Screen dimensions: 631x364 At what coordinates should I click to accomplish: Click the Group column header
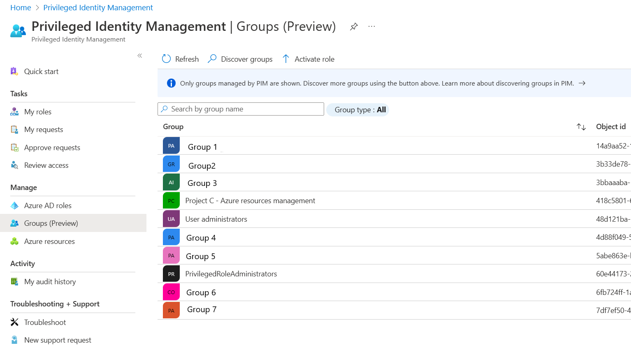[173, 127]
